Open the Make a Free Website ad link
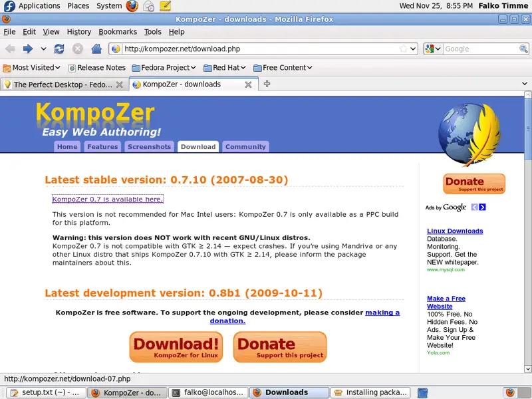 point(446,303)
